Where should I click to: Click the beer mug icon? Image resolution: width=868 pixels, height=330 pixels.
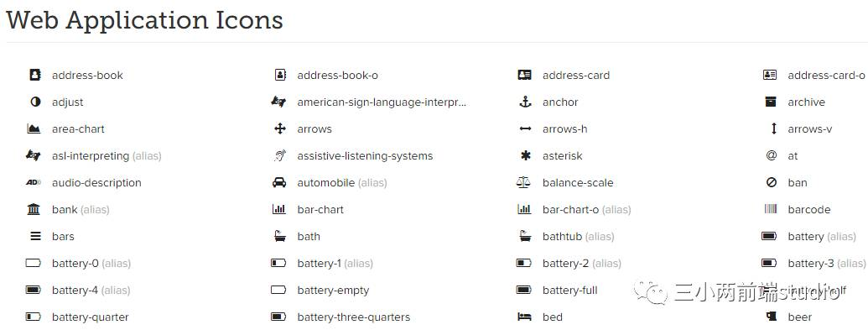[771, 317]
